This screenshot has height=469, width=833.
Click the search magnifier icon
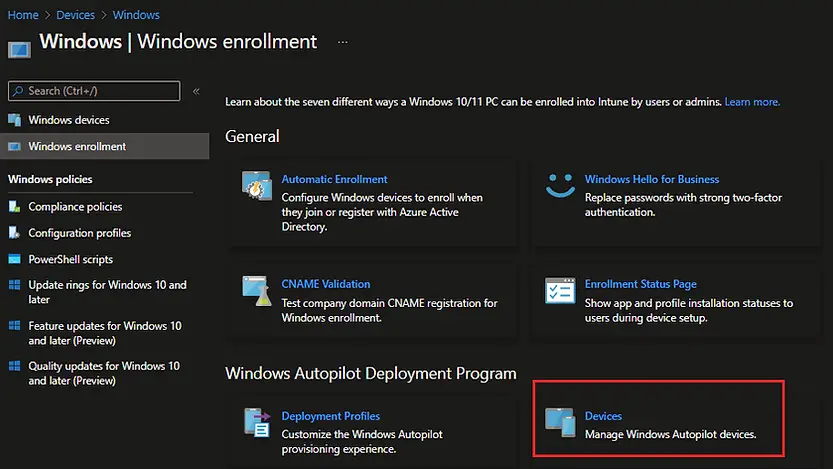tap(18, 91)
